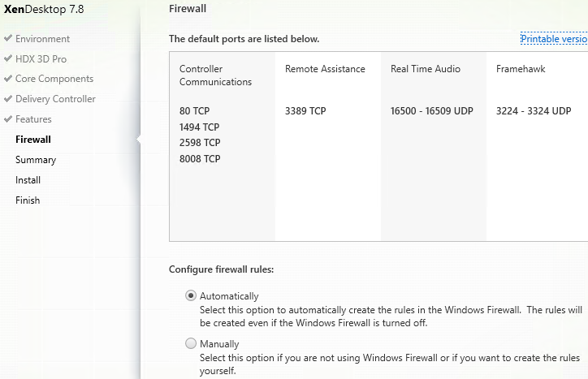The height and width of the screenshot is (379, 588).
Task: Click the Remote Assistance column header
Action: (325, 69)
